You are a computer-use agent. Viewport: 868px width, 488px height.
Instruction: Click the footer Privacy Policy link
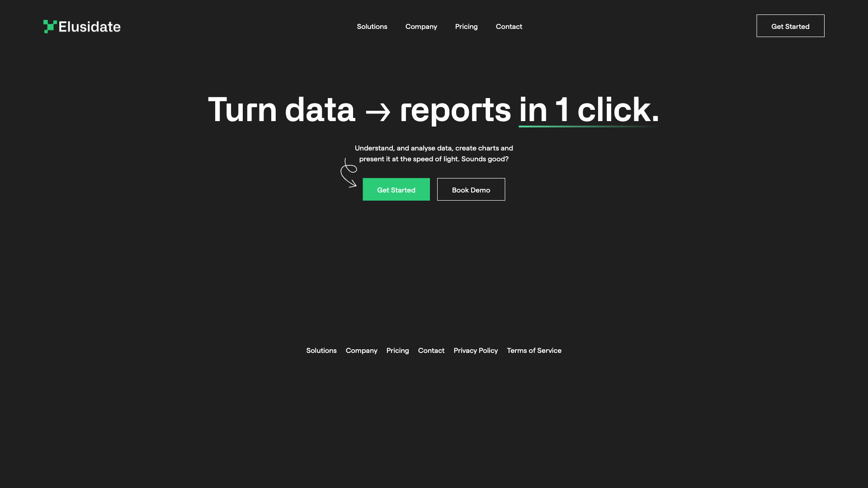(x=476, y=350)
